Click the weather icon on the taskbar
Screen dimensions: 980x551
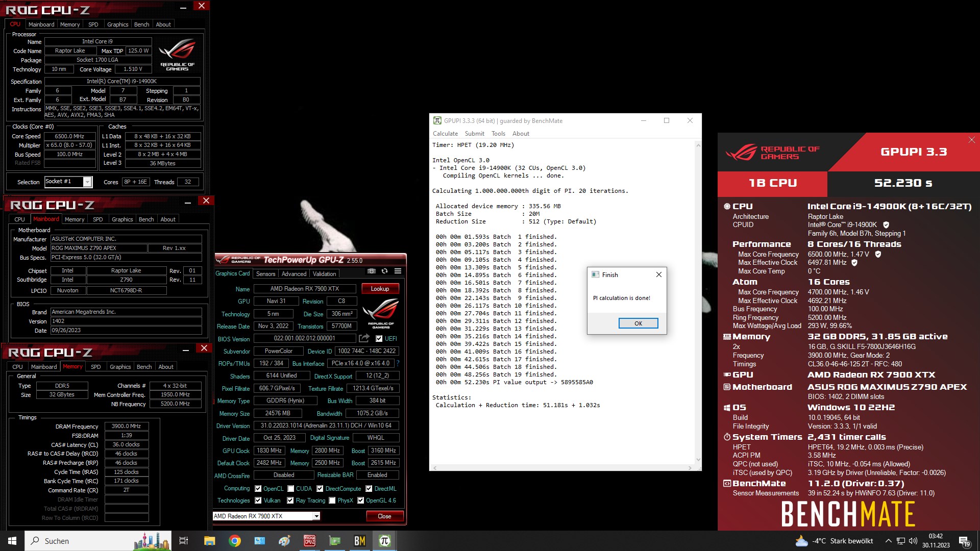pyautogui.click(x=801, y=541)
